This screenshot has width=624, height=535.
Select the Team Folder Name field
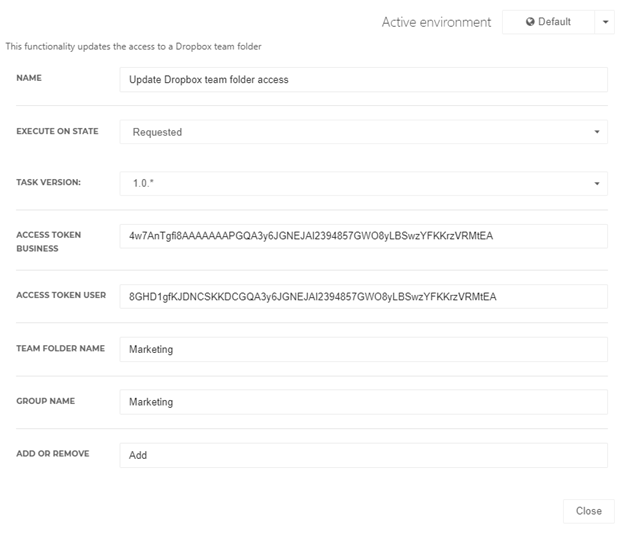363,350
